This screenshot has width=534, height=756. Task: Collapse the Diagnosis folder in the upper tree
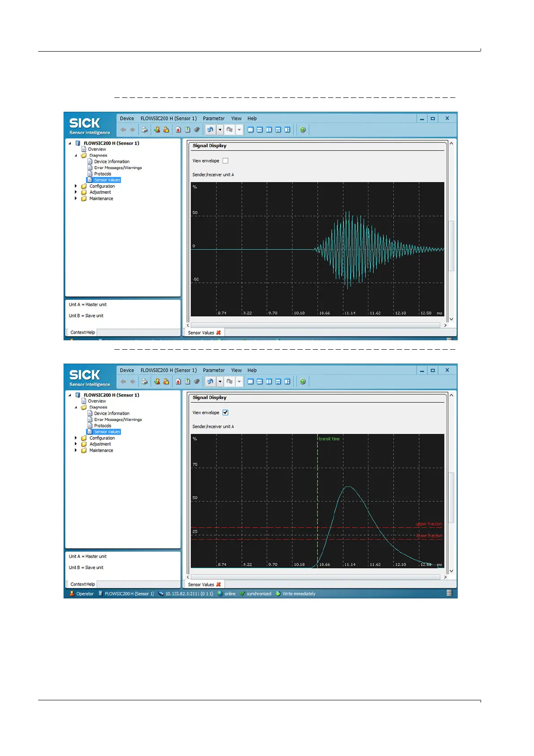[x=76, y=155]
